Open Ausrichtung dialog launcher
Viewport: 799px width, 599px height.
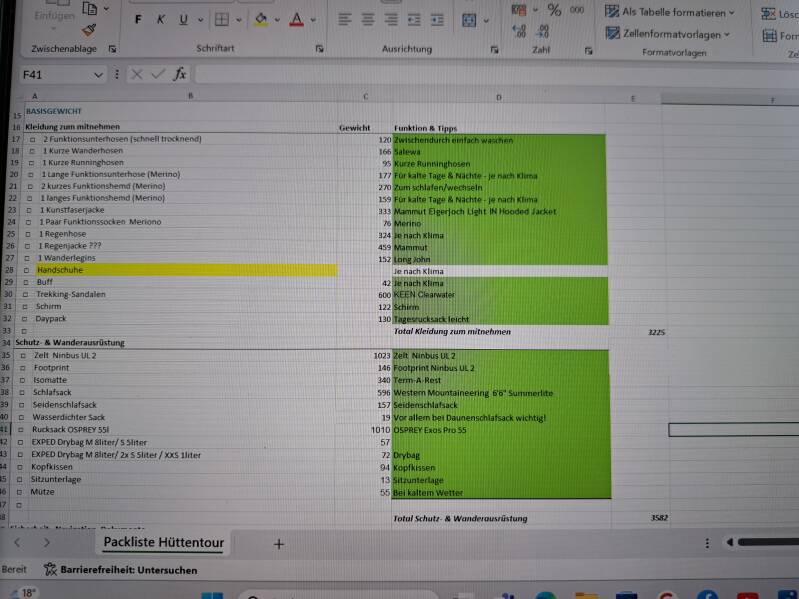[x=494, y=49]
